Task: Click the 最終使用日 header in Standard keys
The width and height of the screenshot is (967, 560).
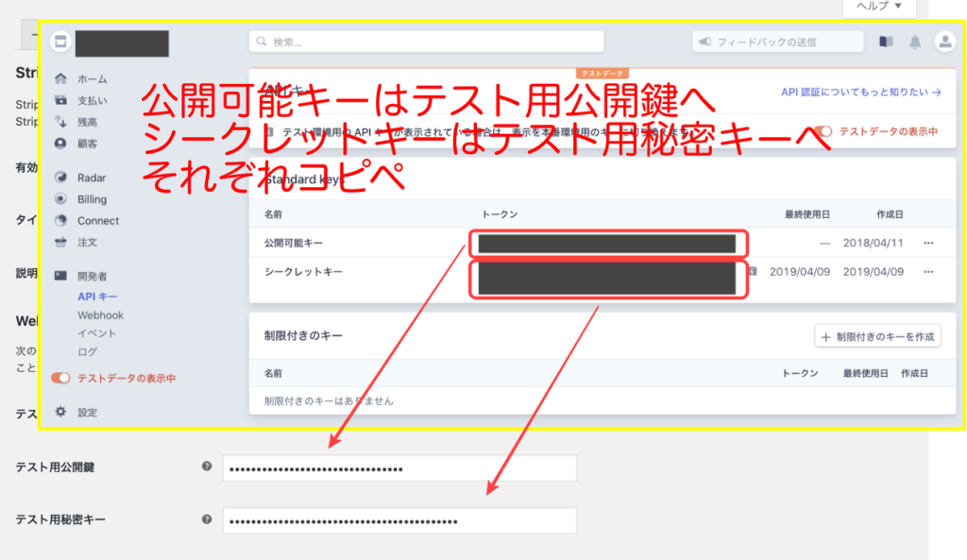Action: pyautogui.click(x=807, y=214)
